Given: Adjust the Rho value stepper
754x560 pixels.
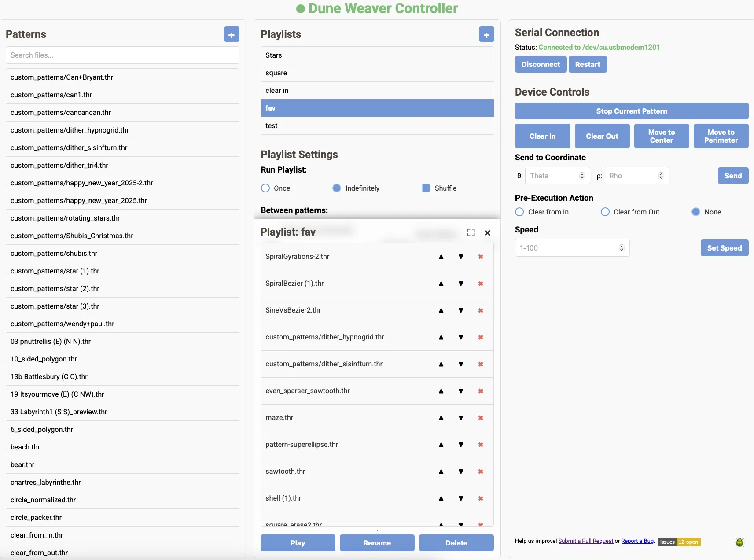Looking at the screenshot, I should (x=661, y=176).
